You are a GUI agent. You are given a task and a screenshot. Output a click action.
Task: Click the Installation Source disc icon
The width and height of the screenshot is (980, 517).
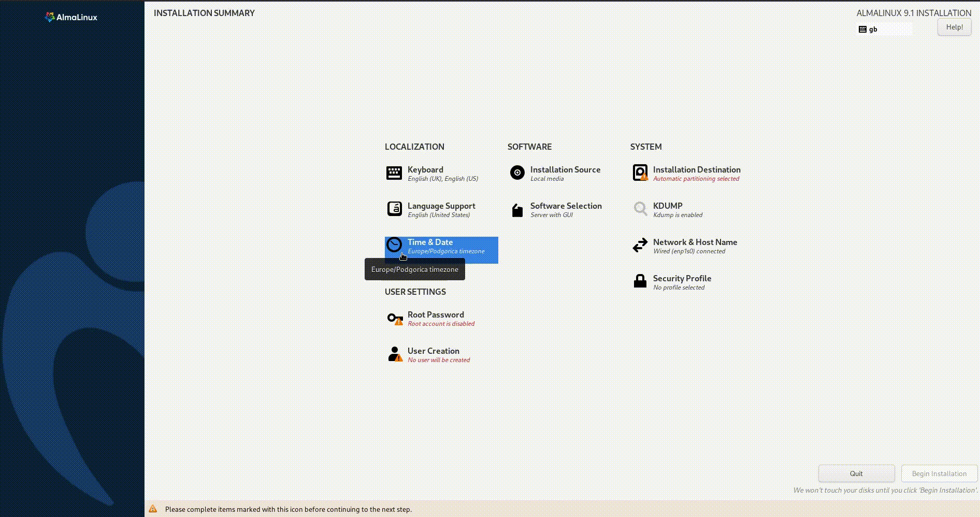coord(517,173)
